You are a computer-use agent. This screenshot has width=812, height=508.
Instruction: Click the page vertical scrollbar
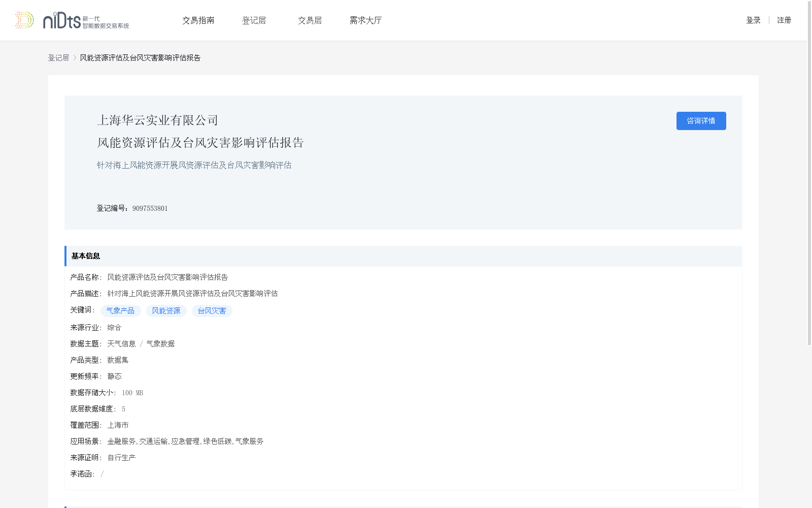coord(809,173)
